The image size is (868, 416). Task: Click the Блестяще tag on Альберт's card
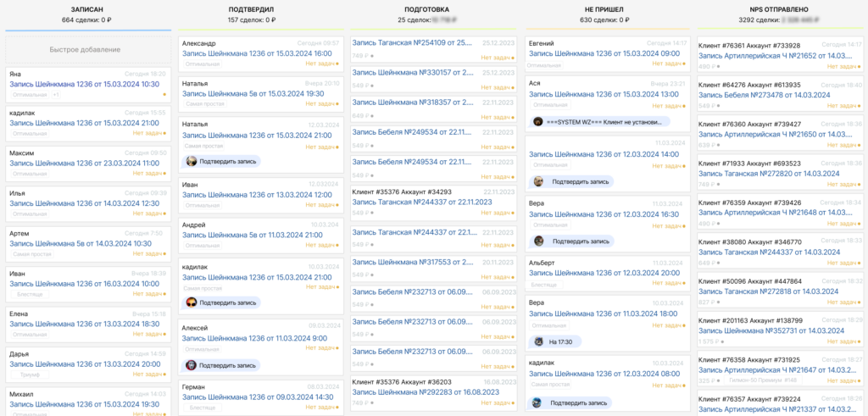click(544, 285)
